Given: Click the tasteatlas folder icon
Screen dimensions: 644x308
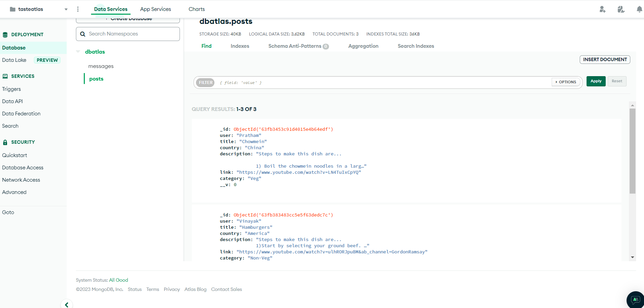Looking at the screenshot, I should pyautogui.click(x=13, y=9).
